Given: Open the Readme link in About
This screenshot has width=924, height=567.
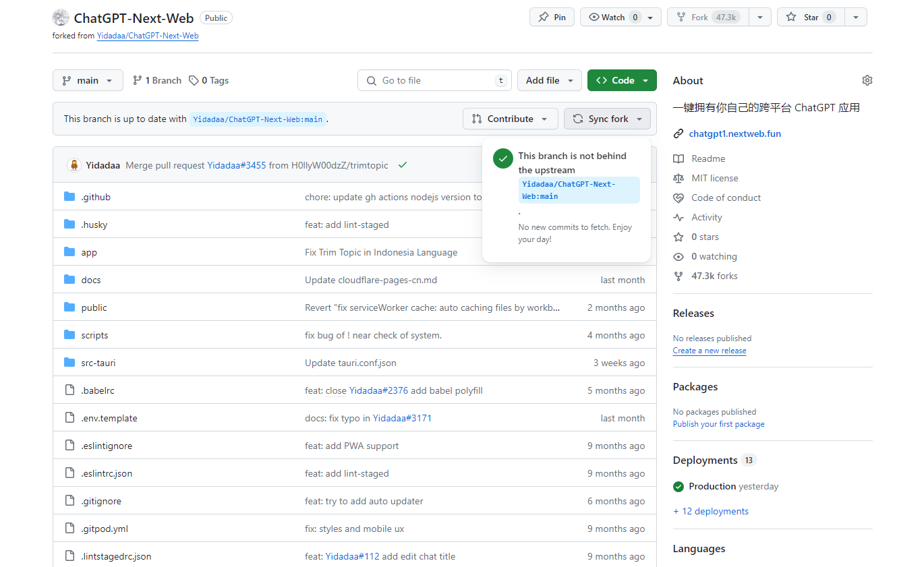Looking at the screenshot, I should click(708, 158).
